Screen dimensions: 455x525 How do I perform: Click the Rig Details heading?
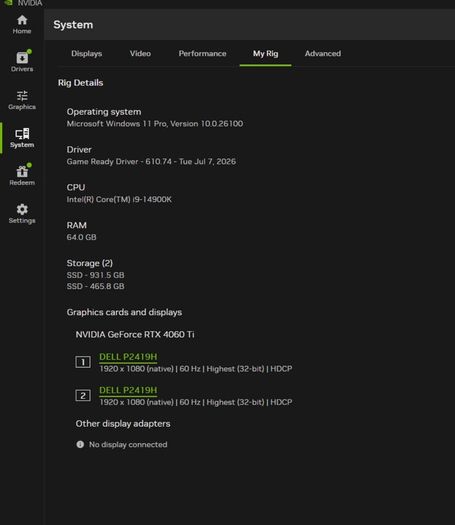coord(80,83)
